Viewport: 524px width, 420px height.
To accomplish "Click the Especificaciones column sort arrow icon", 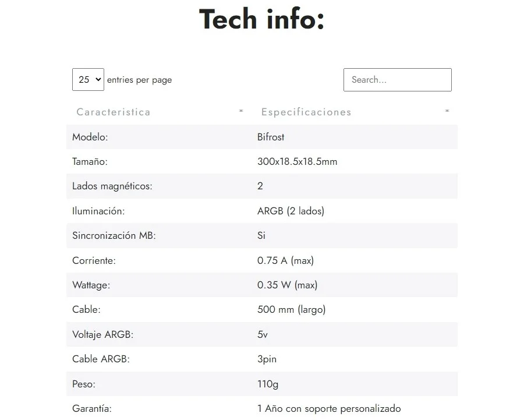I will pos(447,111).
